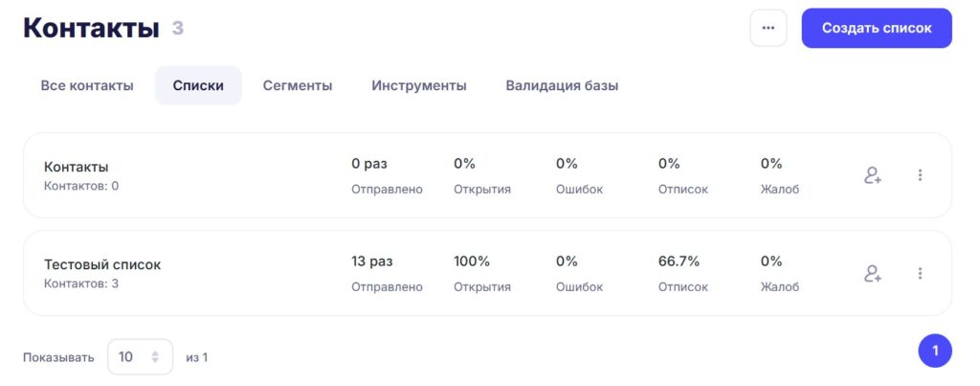
Task: Switch to Все контакты tab
Action: [87, 85]
